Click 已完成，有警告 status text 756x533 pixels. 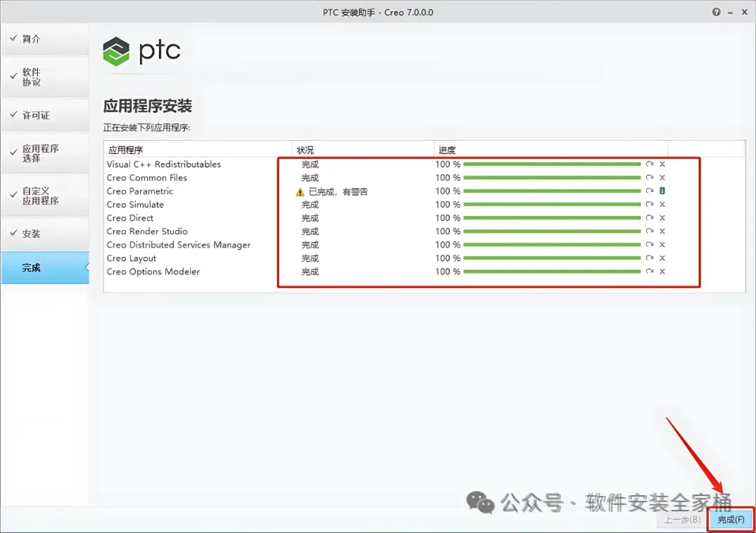point(338,192)
